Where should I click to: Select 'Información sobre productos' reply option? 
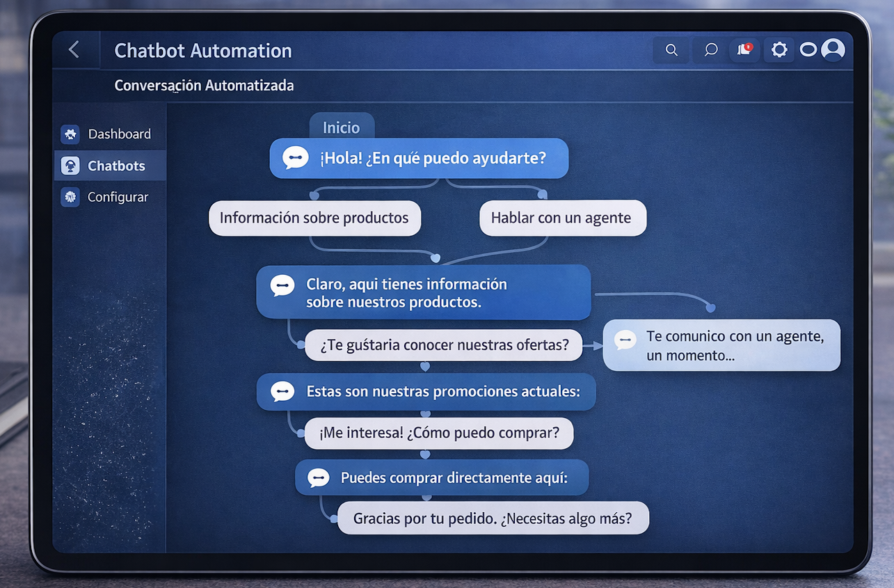314,218
